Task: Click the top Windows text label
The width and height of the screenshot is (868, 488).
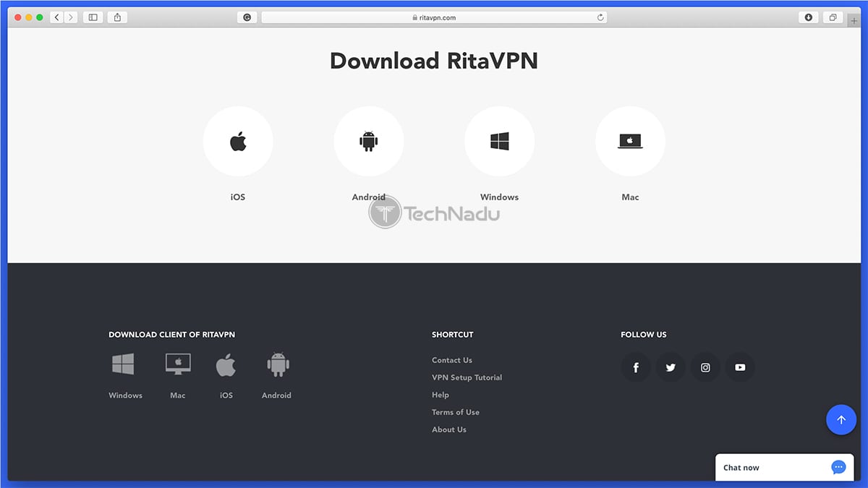Action: click(500, 197)
